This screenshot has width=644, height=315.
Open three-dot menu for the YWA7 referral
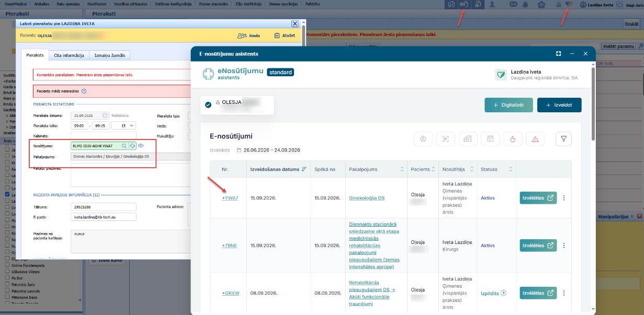point(564,198)
